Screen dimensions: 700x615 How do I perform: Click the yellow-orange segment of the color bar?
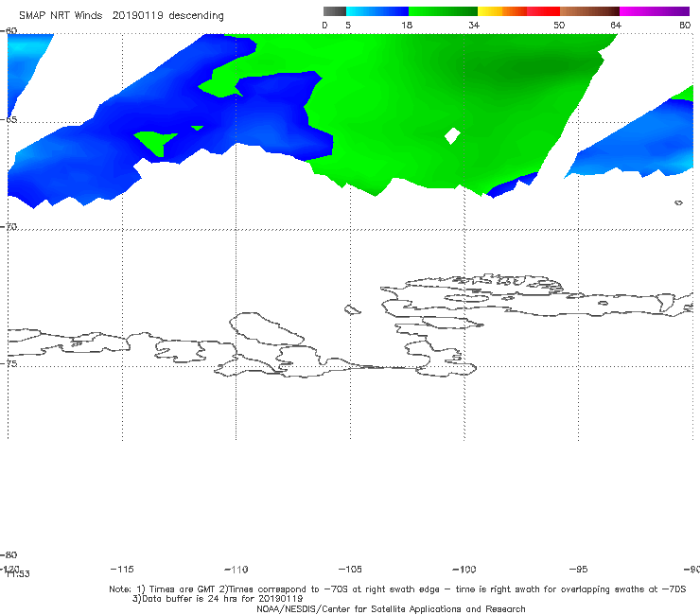coord(502,11)
